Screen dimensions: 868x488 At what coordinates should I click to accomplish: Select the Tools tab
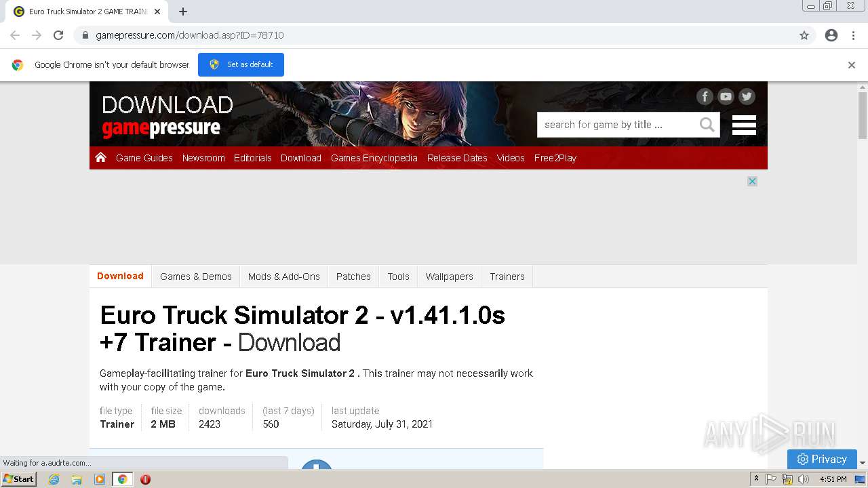399,277
